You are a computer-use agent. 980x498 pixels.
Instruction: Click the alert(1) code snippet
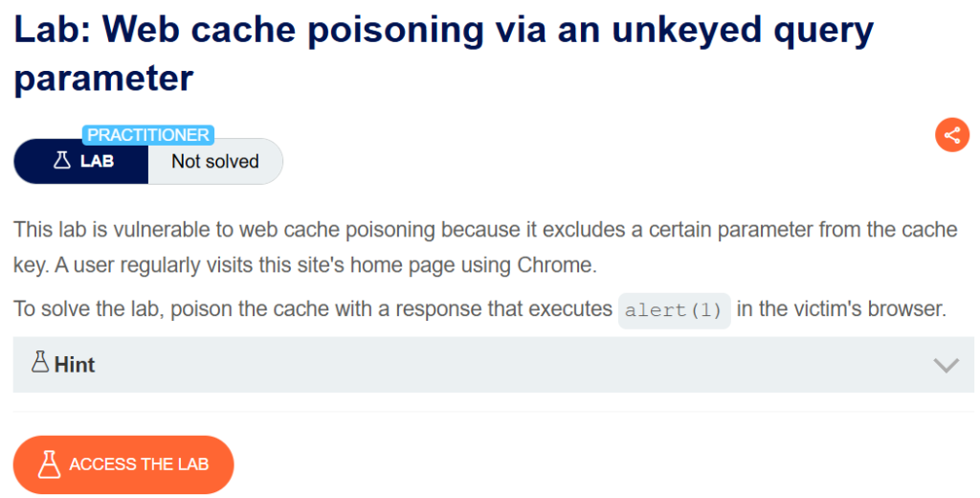coord(674,310)
